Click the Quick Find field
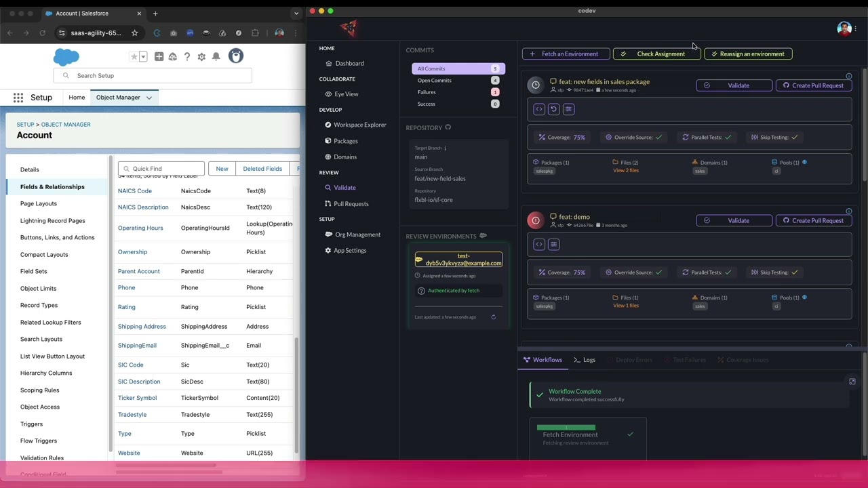This screenshot has width=868, height=488. [161, 169]
